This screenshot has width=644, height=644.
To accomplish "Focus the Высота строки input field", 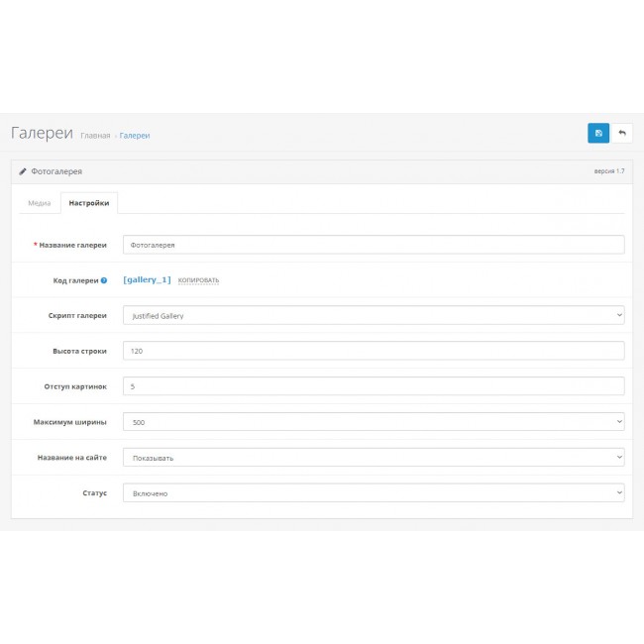I will 374,351.
